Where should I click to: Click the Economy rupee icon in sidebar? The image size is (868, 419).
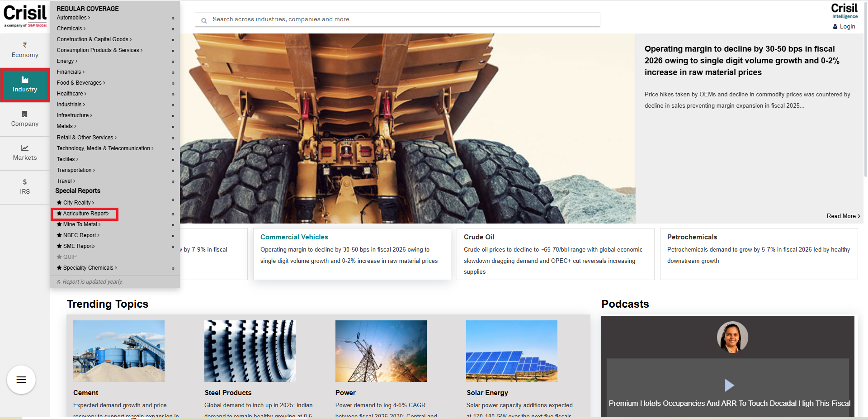tap(25, 45)
